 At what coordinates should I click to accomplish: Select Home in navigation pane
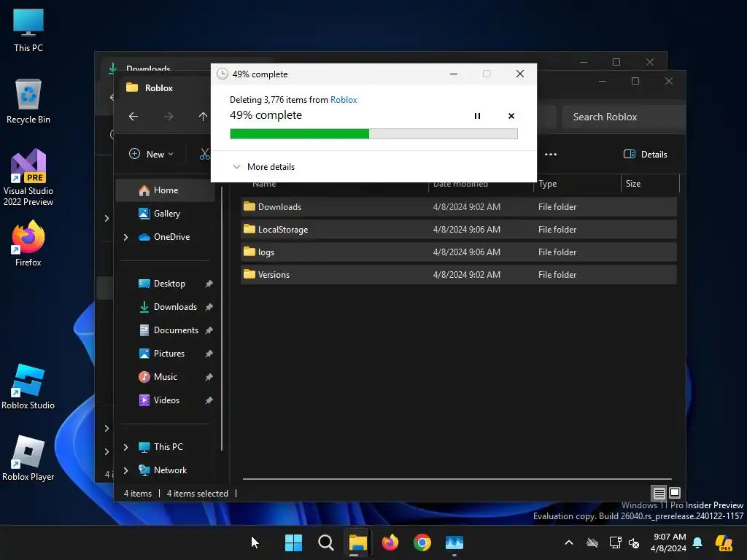click(165, 190)
